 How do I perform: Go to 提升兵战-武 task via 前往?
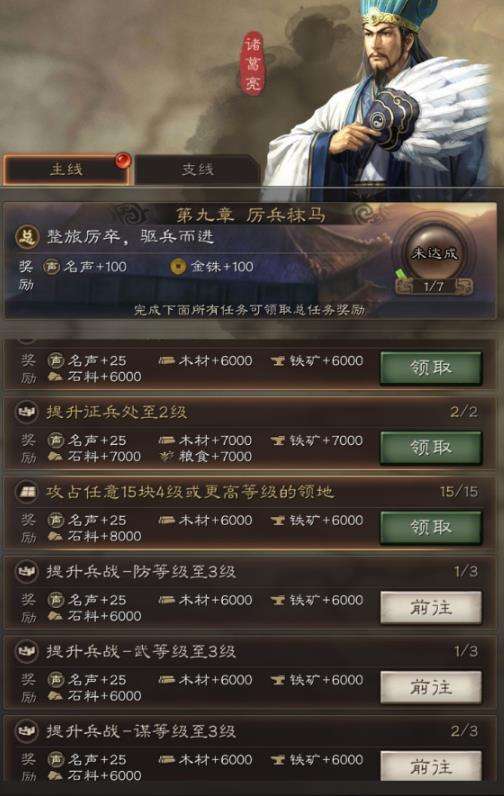tap(430, 687)
